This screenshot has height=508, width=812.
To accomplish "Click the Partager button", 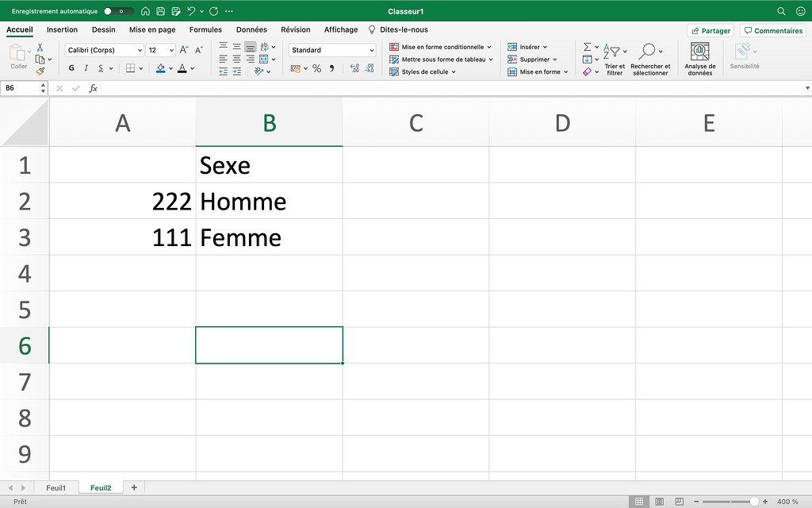I will pos(710,30).
